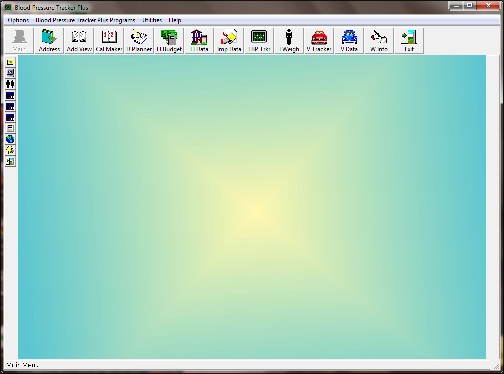Open the H Planner toolbar icon
504x374 pixels.
click(139, 40)
